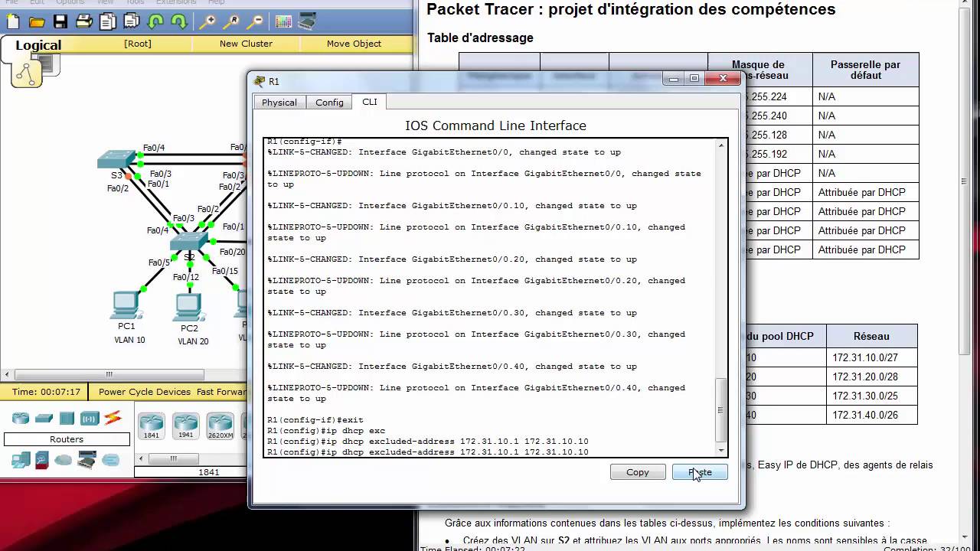This screenshot has width=980, height=551.
Task: Click the Copy documents toolbar icon
Action: point(108,21)
